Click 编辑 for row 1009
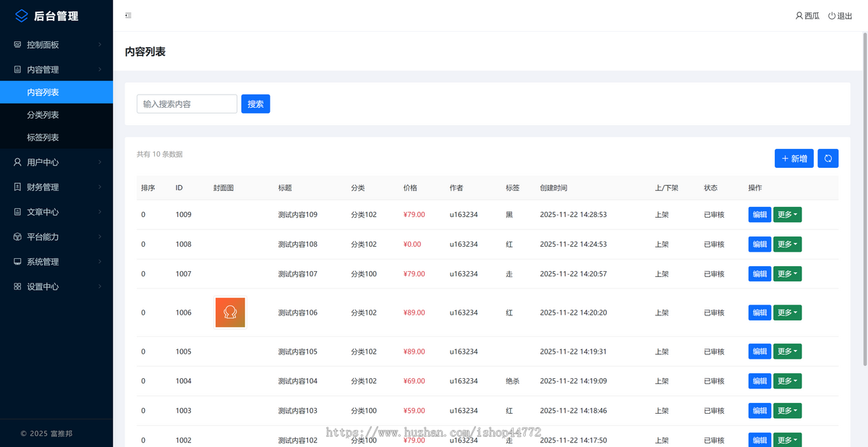 point(759,215)
